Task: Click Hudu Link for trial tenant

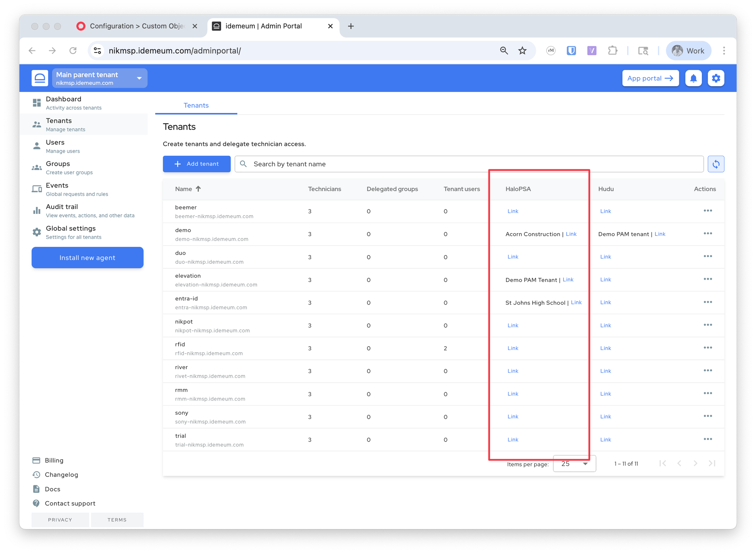Action: [x=605, y=440]
